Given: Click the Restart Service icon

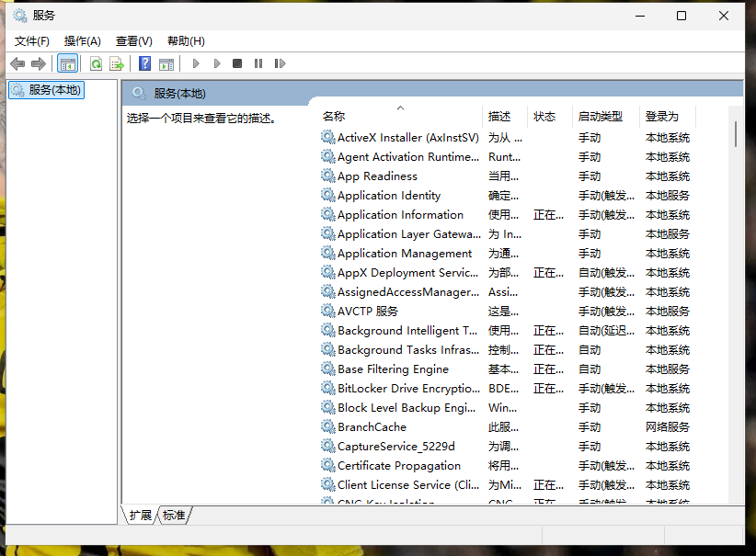Looking at the screenshot, I should [280, 63].
